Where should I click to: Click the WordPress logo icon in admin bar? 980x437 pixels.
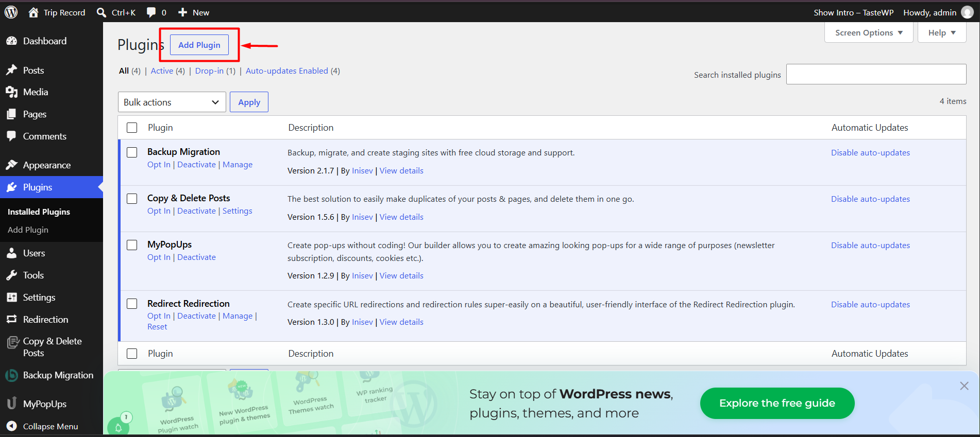tap(11, 12)
